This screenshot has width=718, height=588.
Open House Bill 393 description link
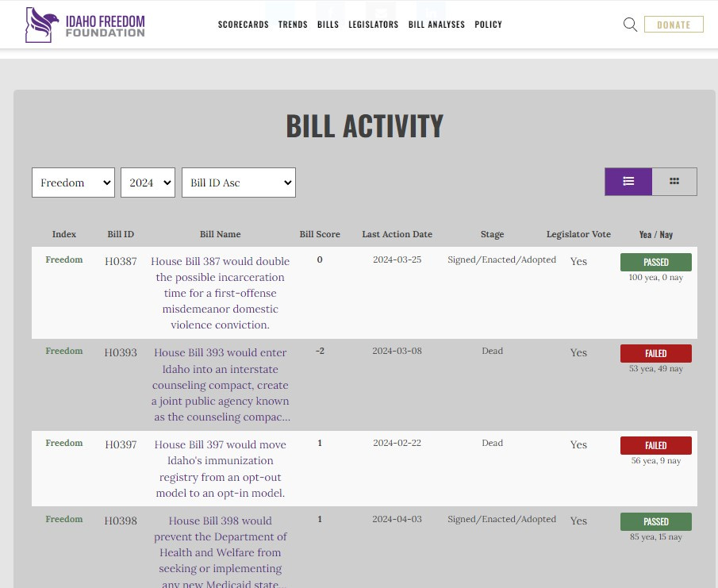coord(221,385)
